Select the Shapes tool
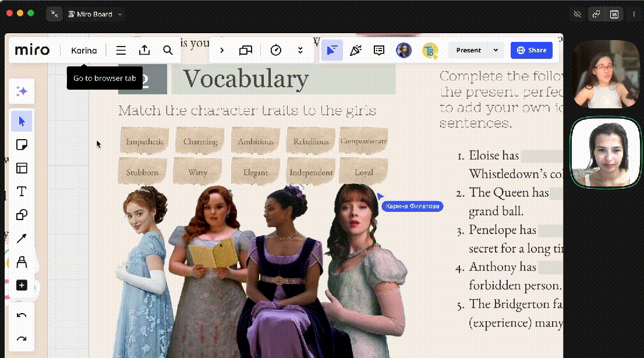Viewport: 644px width, 358px height. [x=22, y=215]
